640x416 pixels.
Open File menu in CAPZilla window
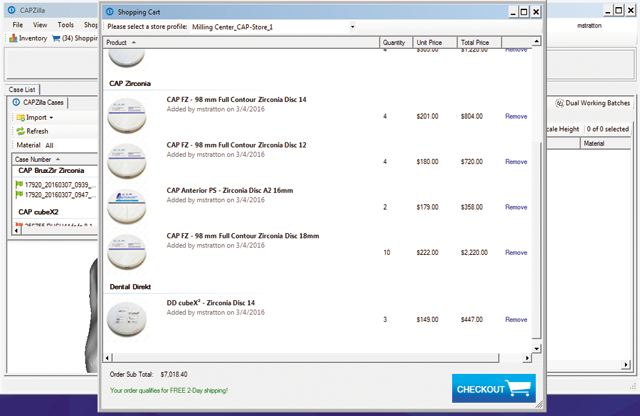(x=18, y=25)
